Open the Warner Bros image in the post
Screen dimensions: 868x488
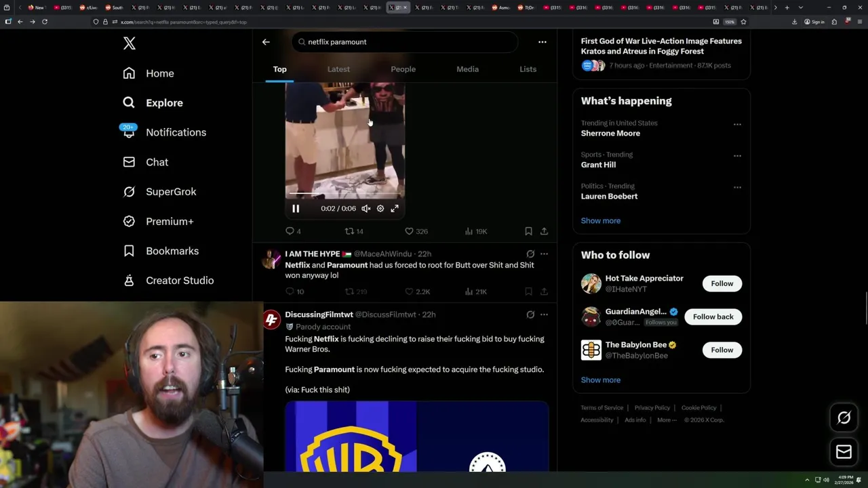(x=416, y=436)
